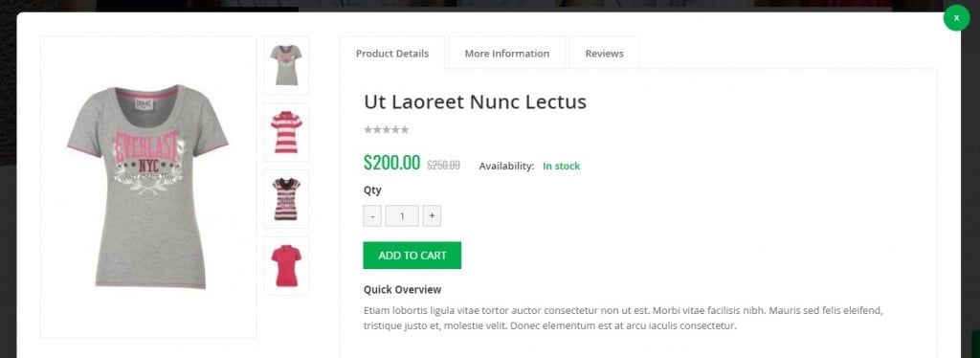Click the main grey Everlast t-shirt image
The height and width of the screenshot is (358, 980).
148,187
